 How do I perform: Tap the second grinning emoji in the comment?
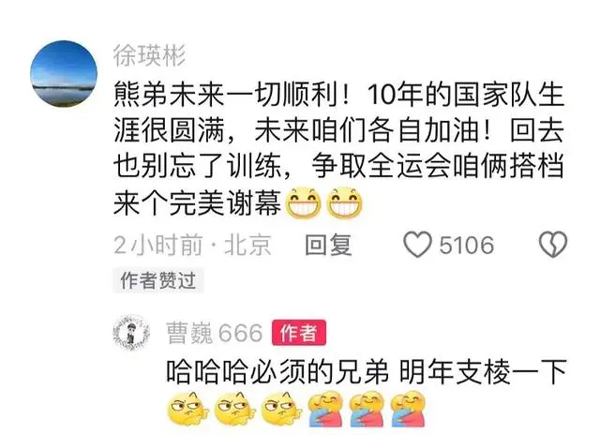click(x=344, y=203)
